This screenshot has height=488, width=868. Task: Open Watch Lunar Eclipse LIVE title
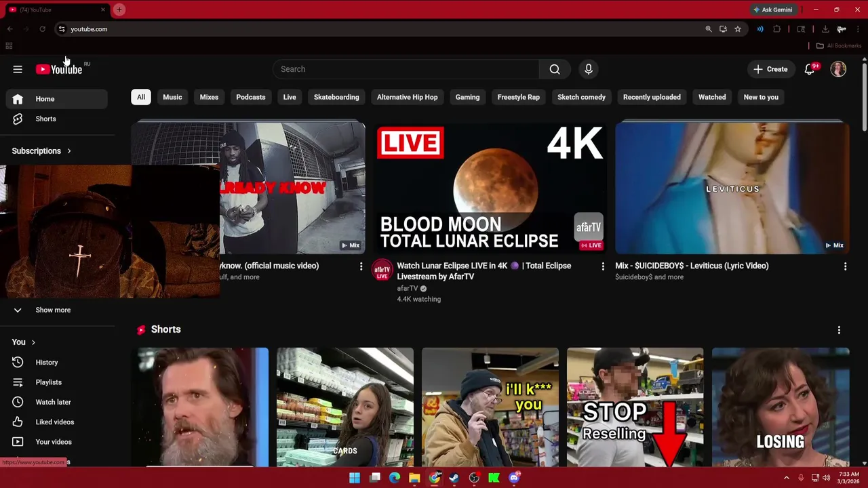point(484,271)
